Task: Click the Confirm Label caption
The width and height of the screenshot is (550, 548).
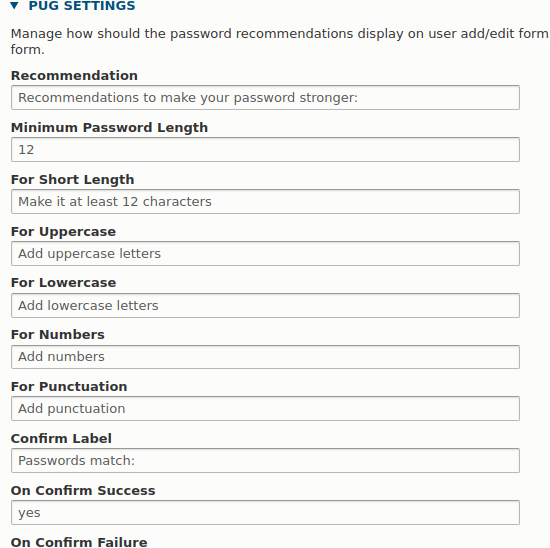Action: [61, 439]
